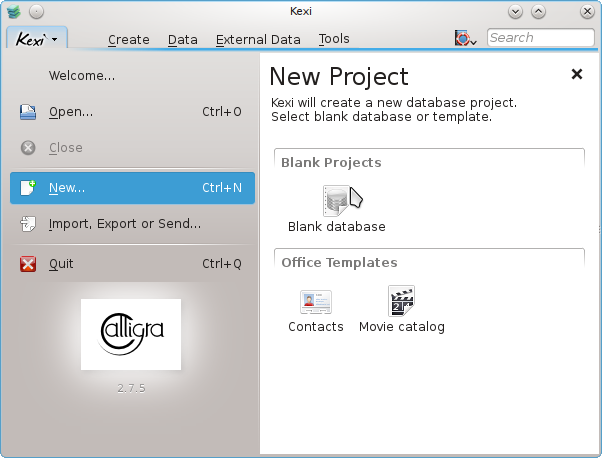The image size is (602, 458).
Task: Click the red Quit icon
Action: tap(28, 264)
